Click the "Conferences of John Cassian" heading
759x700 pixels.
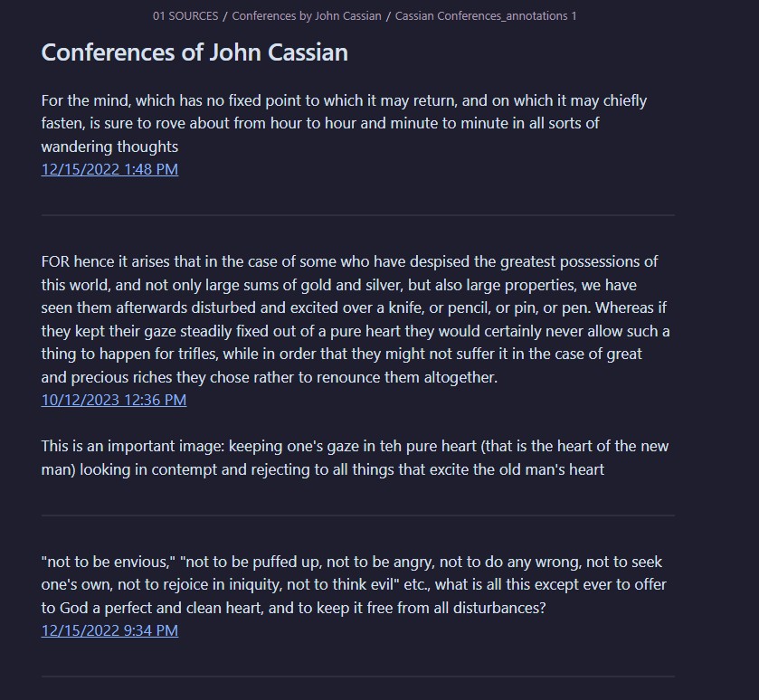[x=194, y=52]
